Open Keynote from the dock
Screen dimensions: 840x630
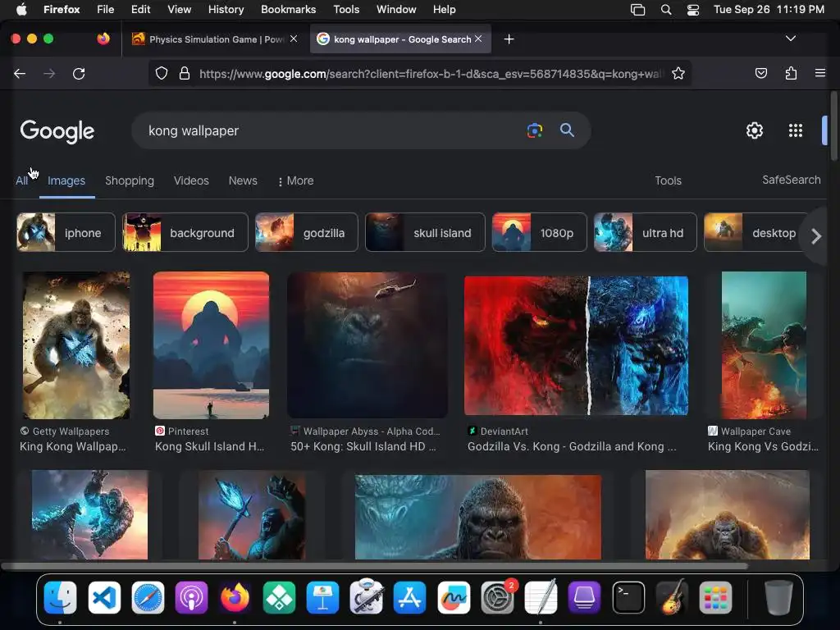(x=322, y=597)
